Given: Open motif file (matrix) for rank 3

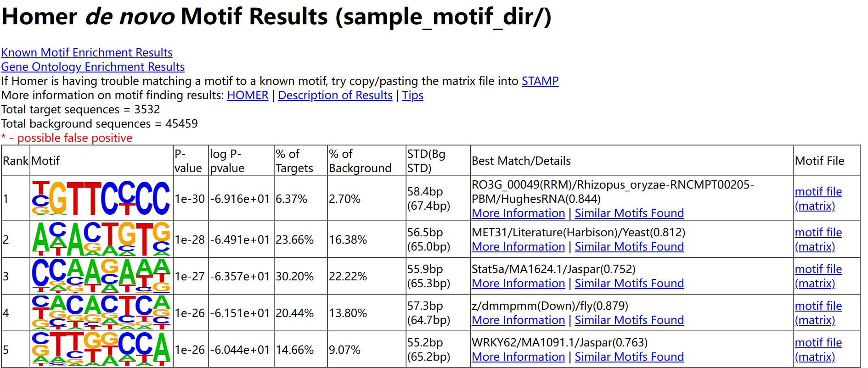Looking at the screenshot, I should [818, 276].
